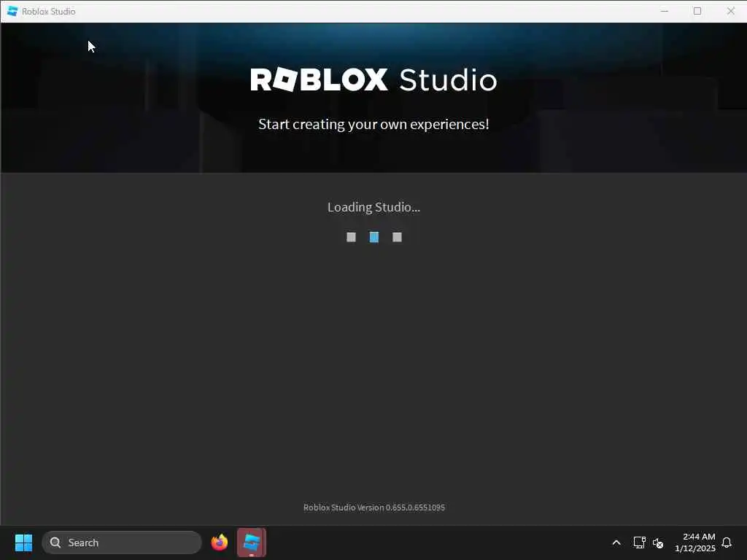Open the Windows Start menu

coord(23,542)
